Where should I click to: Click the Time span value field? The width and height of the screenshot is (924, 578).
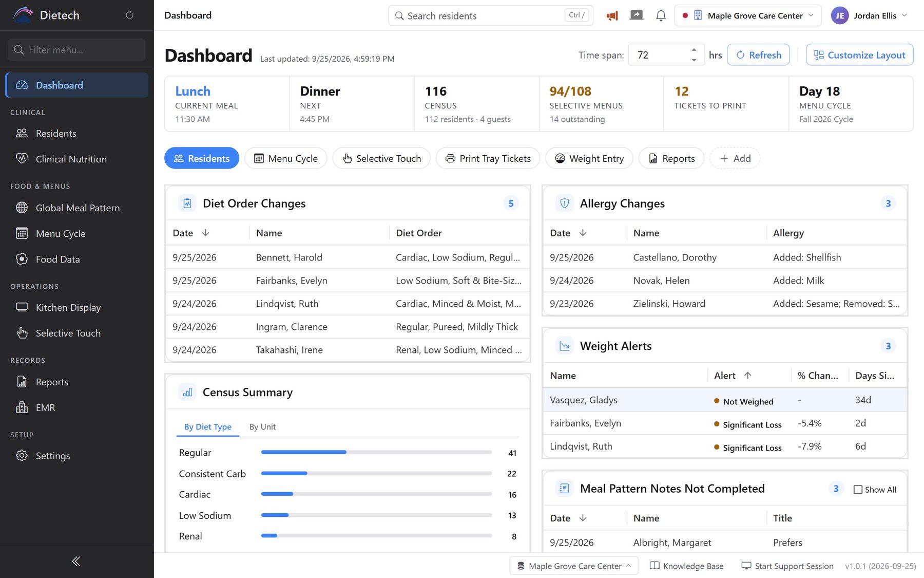pyautogui.click(x=660, y=55)
